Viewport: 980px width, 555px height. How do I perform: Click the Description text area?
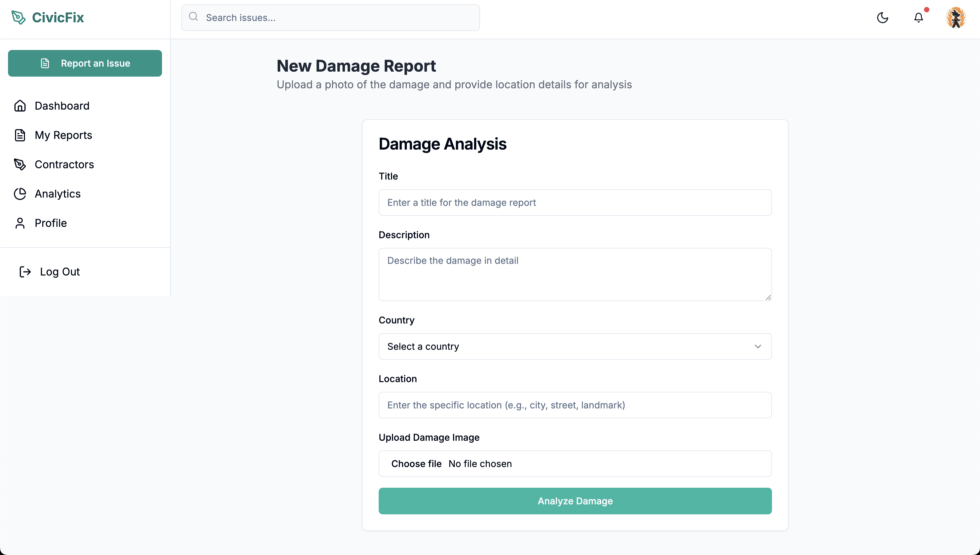point(575,275)
